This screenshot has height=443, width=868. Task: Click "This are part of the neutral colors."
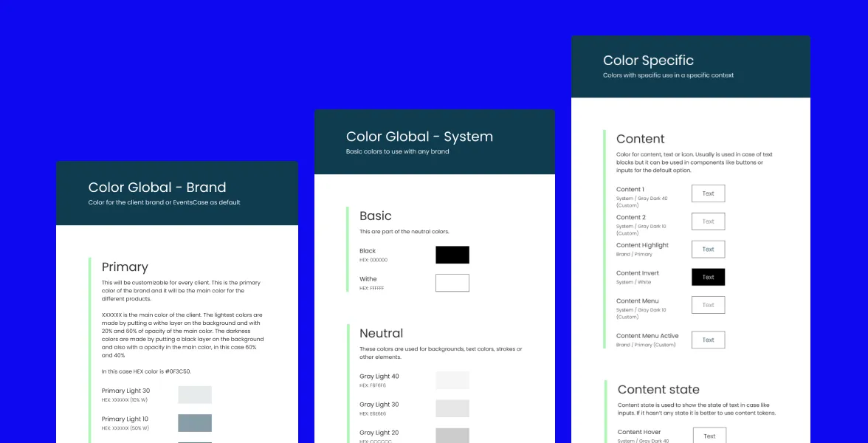[404, 232]
